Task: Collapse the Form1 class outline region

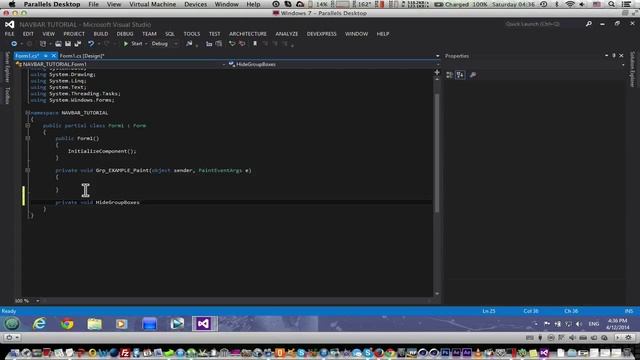Action: [x=27, y=126]
